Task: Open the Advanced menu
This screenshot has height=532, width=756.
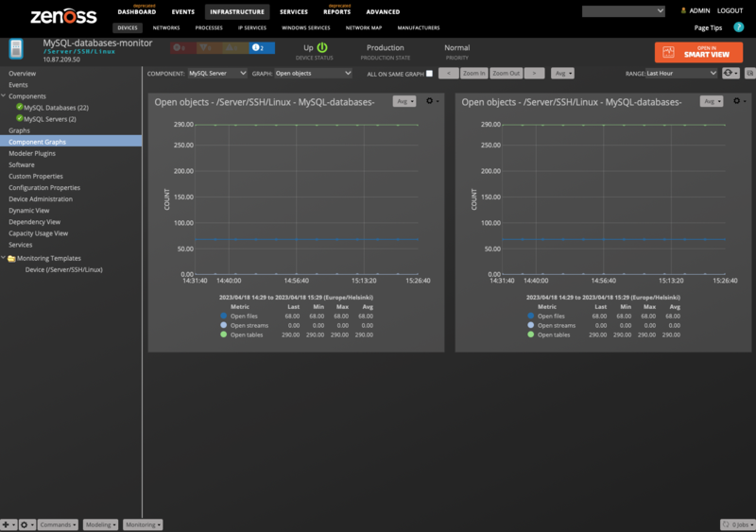Action: click(x=383, y=11)
